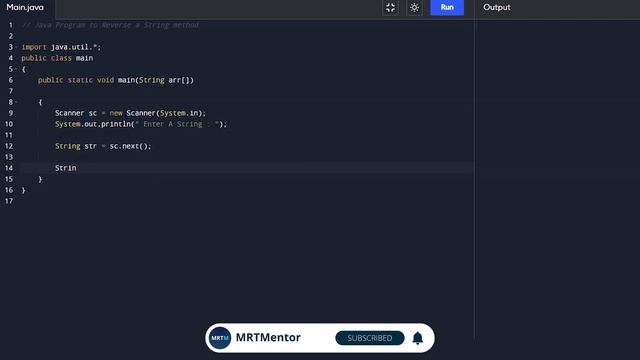The image size is (640, 360).
Task: Click the SUBSCRIBED button
Action: coord(370,338)
